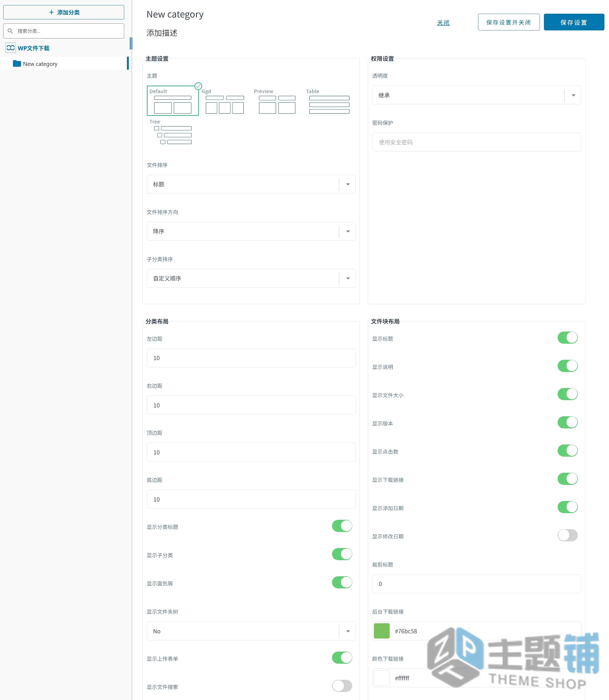The height and width of the screenshot is (700, 609).
Task: Click the green #76bc58 color swatch
Action: pos(382,631)
